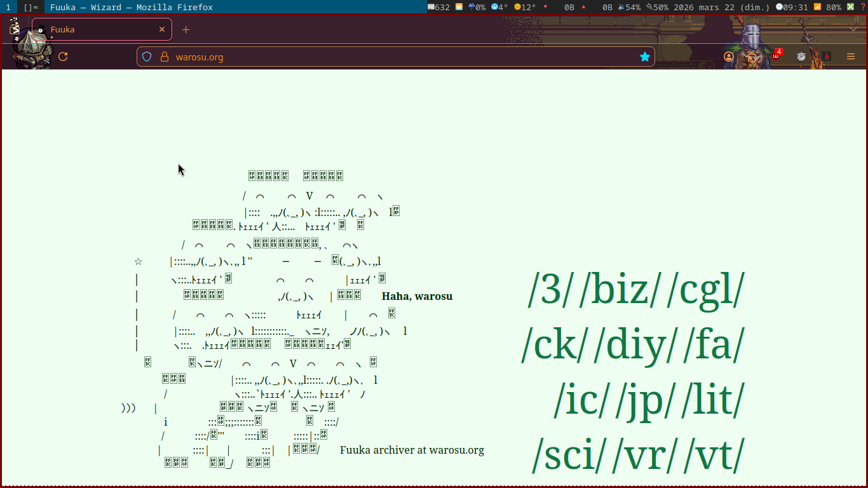This screenshot has width=868, height=488.
Task: Close the Fuuka tab
Action: (162, 29)
